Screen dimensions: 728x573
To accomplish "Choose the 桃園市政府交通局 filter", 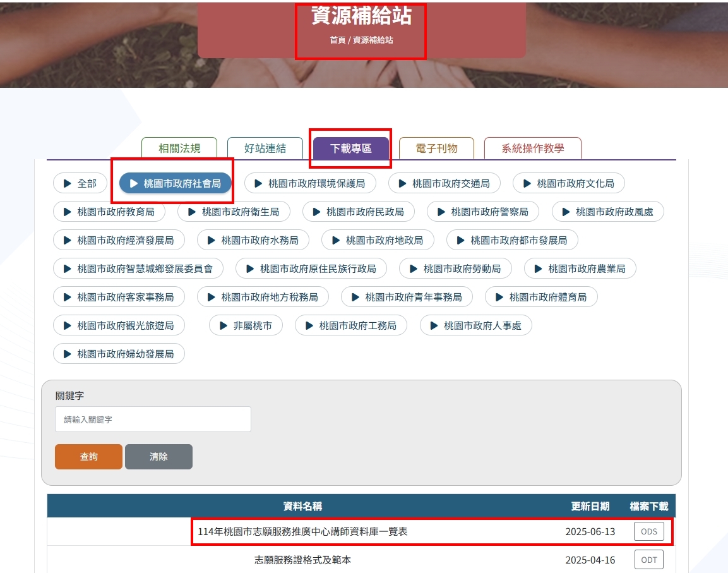I will click(445, 183).
